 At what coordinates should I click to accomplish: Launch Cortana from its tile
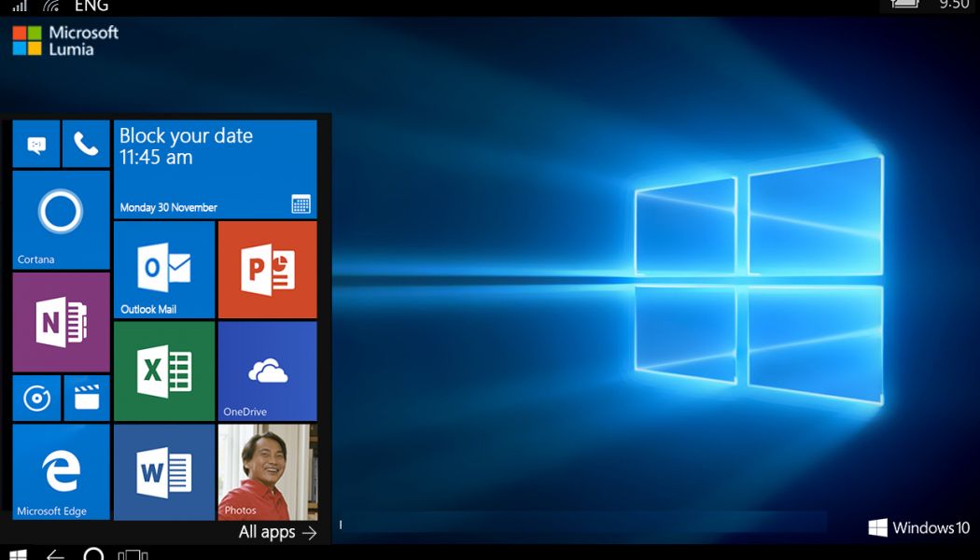point(61,220)
